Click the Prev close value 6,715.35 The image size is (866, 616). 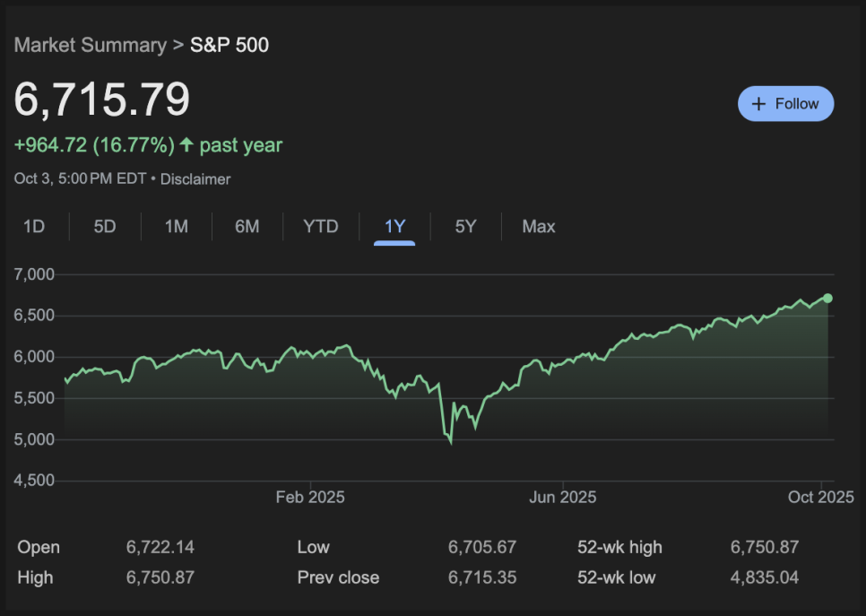(x=482, y=577)
